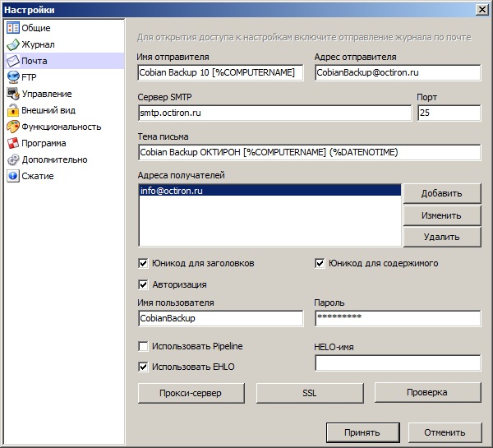Screen dimensions: 493x448
Task: Select info@octiron.ru recipient in list
Action: 270,191
